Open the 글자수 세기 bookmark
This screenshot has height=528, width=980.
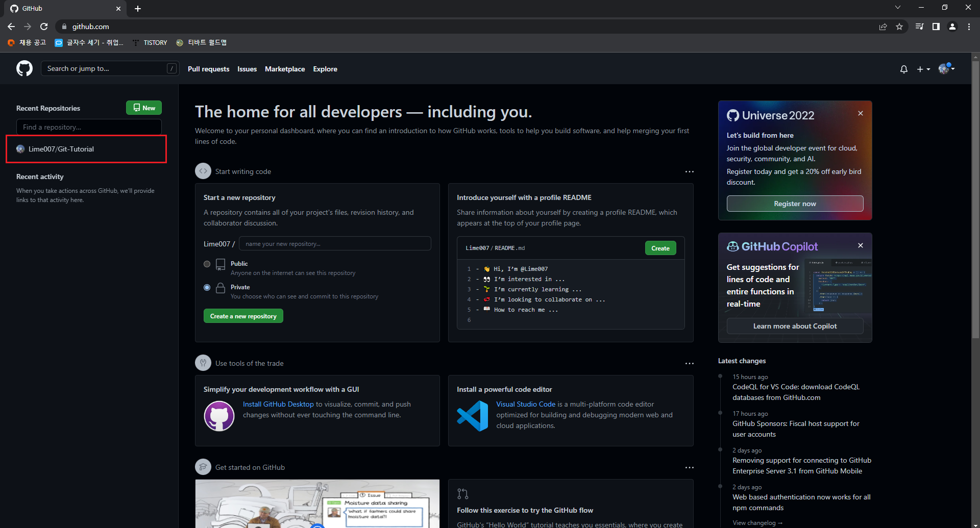tap(89, 42)
